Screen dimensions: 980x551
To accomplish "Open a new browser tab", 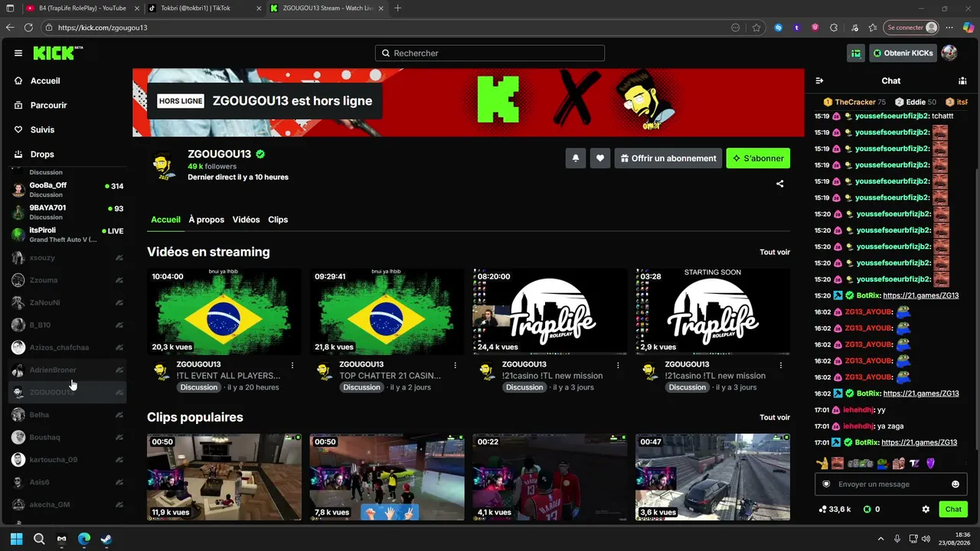I will (x=397, y=8).
